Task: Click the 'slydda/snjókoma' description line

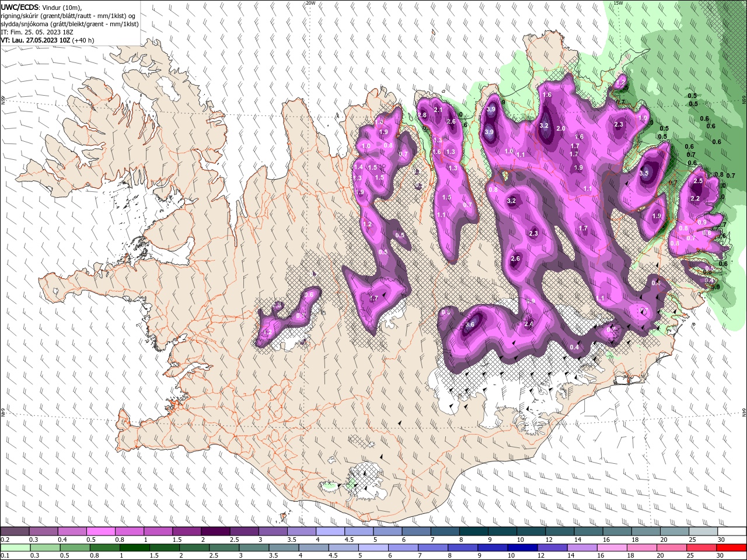Action: click(69, 24)
